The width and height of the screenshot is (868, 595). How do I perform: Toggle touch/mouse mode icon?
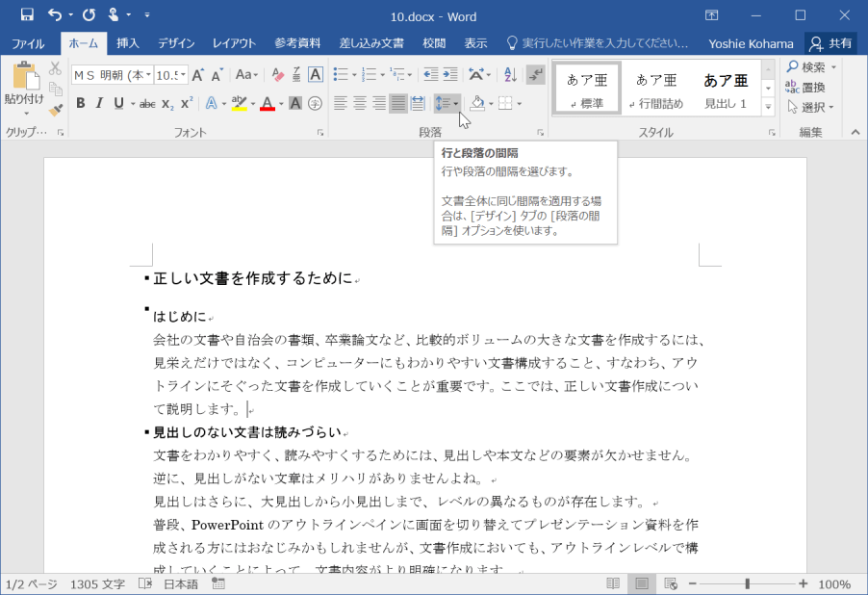[x=114, y=15]
